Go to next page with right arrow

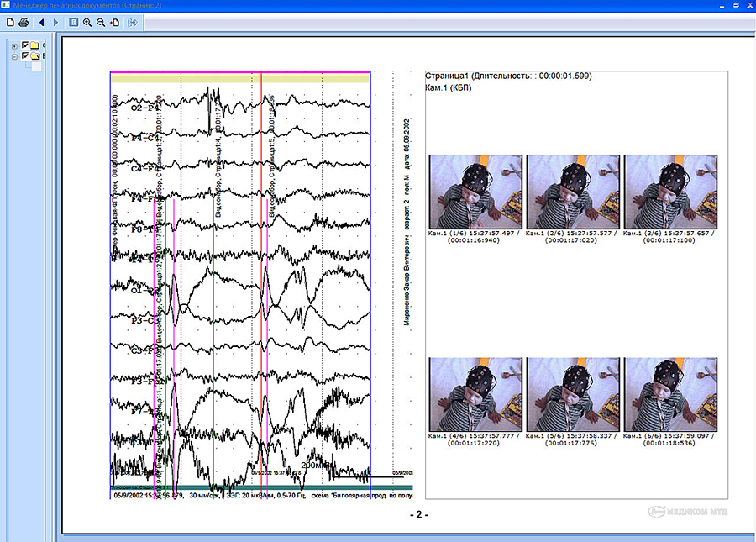55,21
